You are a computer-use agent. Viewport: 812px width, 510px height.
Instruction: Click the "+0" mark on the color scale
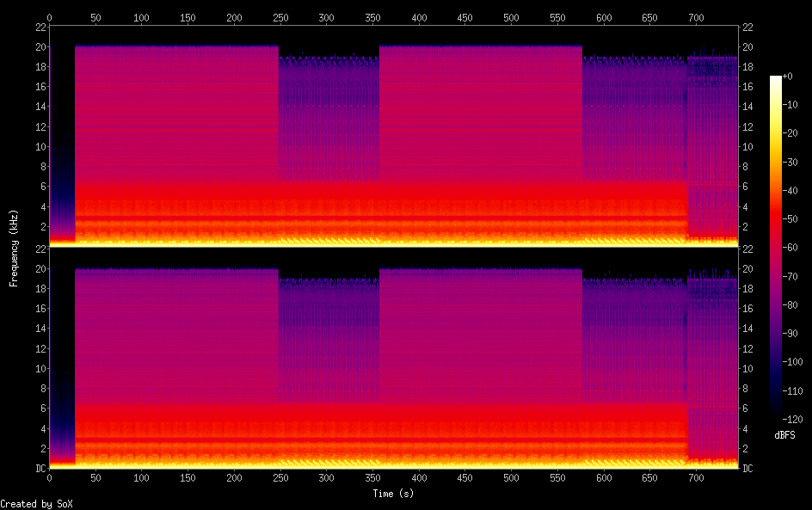pyautogui.click(x=797, y=77)
